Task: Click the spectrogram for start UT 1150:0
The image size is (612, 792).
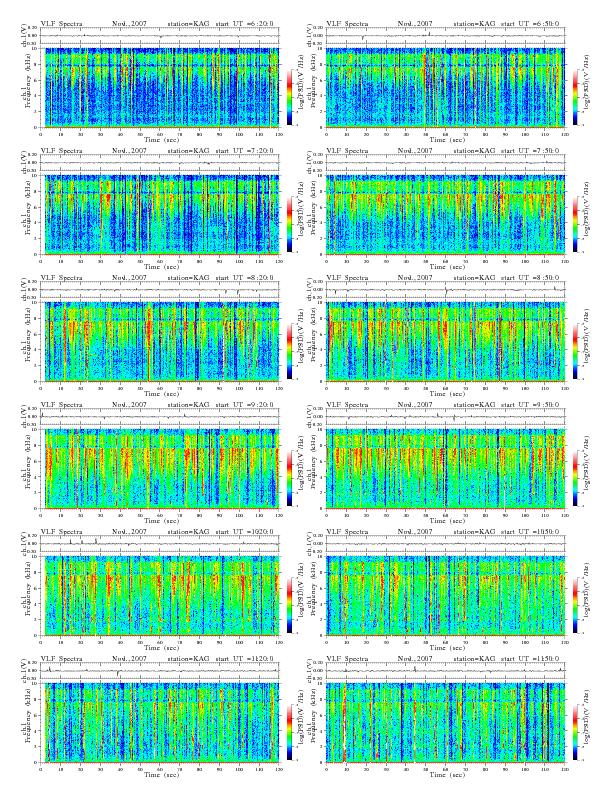Action: click(x=446, y=722)
